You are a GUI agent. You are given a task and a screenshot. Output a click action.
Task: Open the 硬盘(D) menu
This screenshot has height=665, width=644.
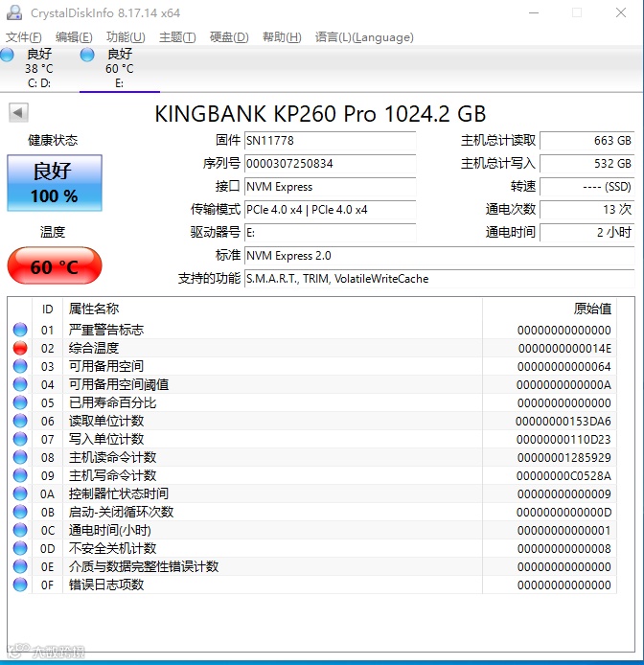[x=229, y=37]
